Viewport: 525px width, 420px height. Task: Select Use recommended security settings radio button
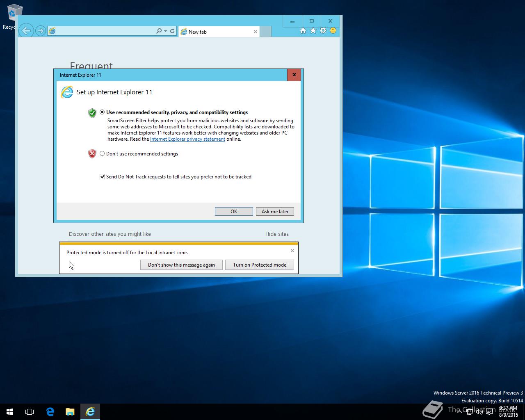[102, 112]
